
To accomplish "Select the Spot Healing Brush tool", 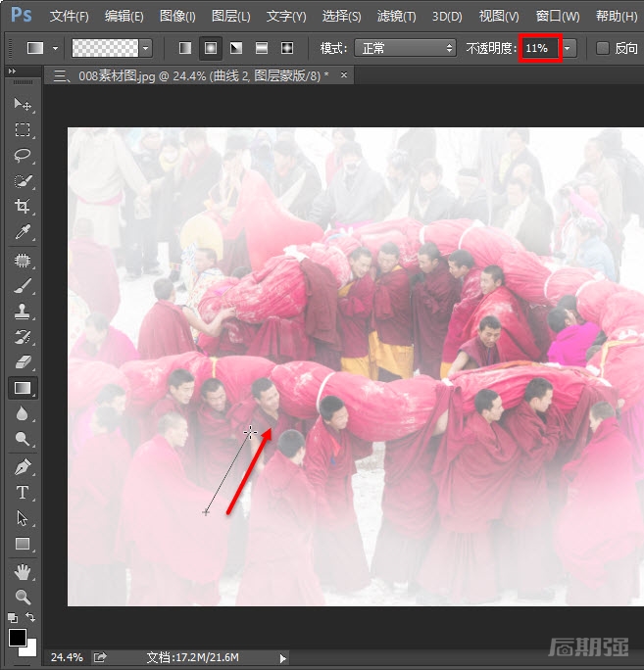I will [x=23, y=261].
